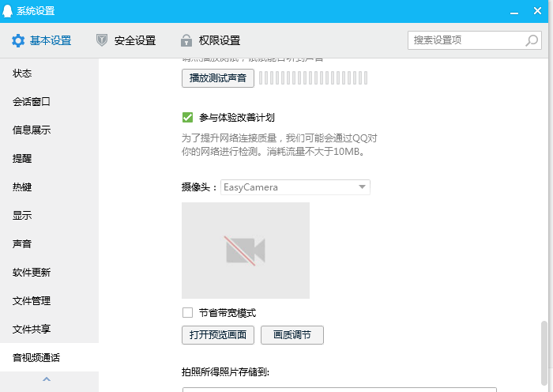Click the shield icon for 安全设置
The height and width of the screenshot is (392, 553).
pyautogui.click(x=101, y=40)
